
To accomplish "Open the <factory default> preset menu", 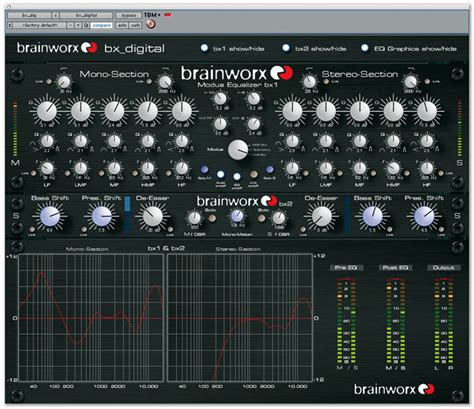I will click(39, 25).
